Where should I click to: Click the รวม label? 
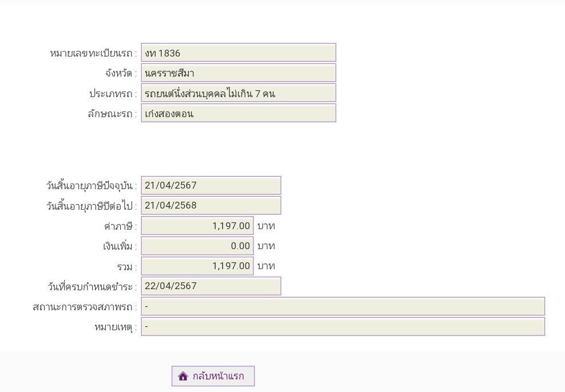(127, 267)
